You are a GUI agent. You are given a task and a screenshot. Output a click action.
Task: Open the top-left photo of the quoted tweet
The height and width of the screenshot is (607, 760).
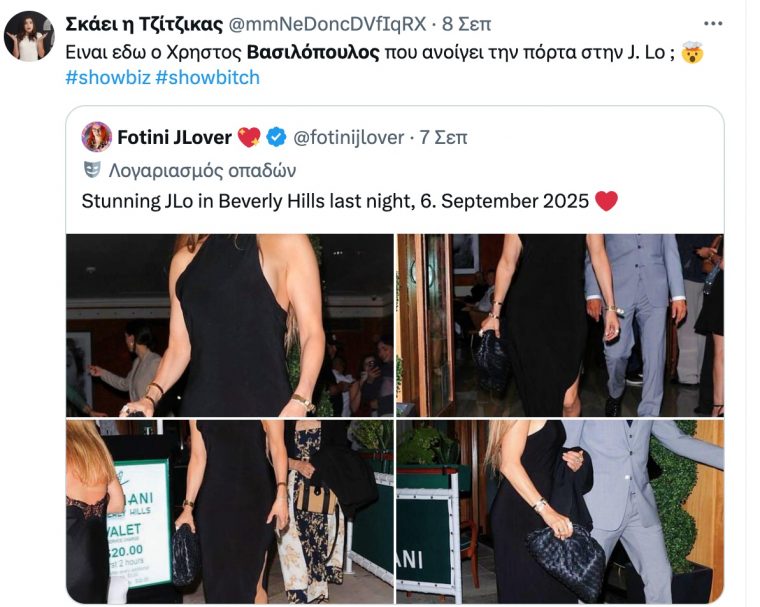point(229,325)
